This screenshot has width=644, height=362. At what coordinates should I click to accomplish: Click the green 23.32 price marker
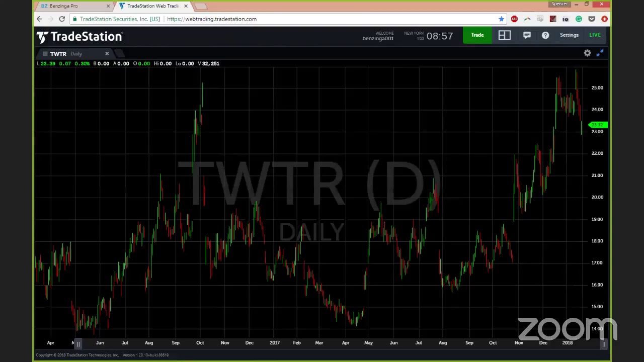click(597, 125)
